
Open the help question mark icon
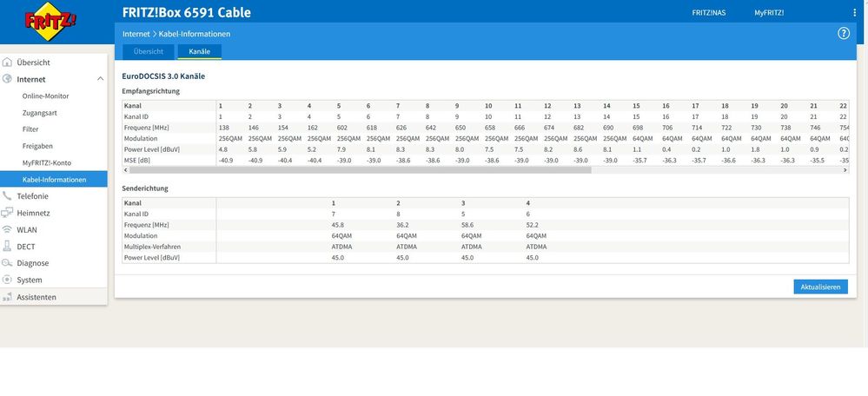[x=843, y=34]
